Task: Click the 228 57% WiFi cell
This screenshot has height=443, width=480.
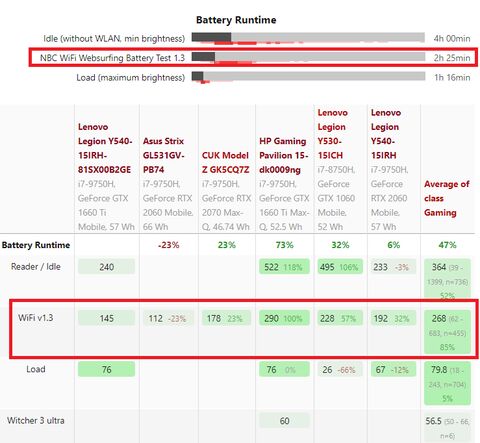Action: click(x=340, y=318)
